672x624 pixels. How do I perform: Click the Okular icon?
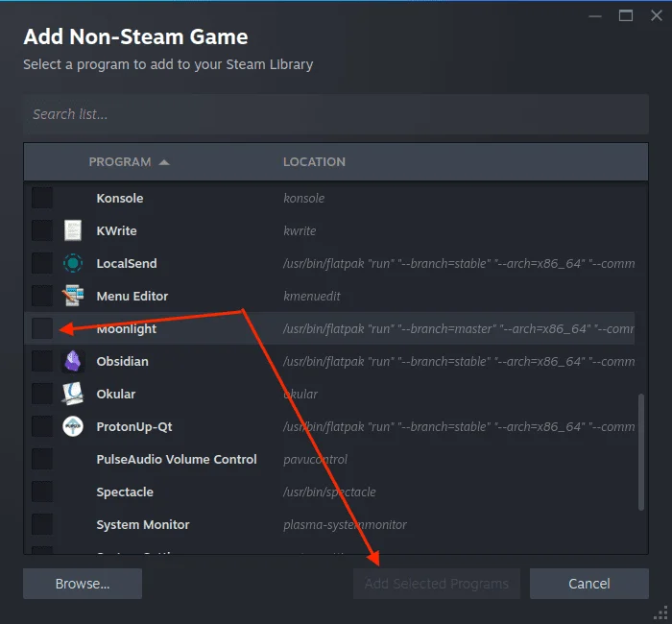point(73,394)
